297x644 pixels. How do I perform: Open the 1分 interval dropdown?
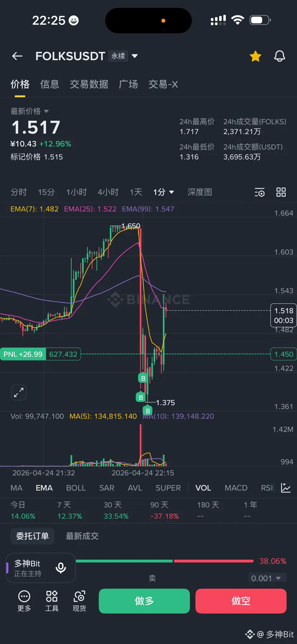[164, 192]
